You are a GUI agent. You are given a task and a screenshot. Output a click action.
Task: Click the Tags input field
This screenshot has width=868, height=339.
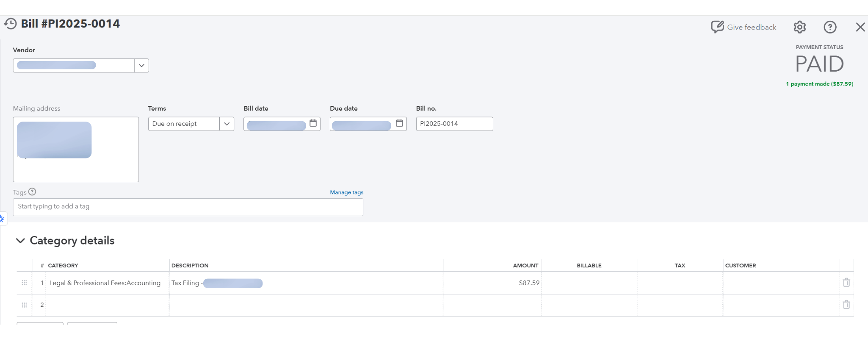[x=188, y=207]
